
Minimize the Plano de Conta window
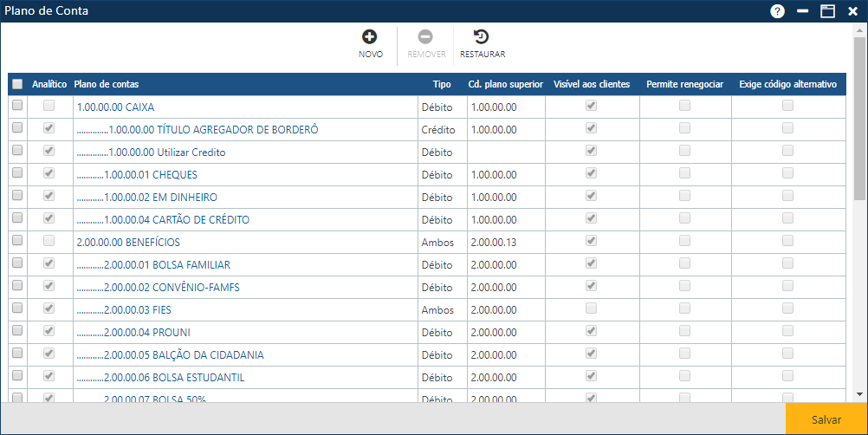[803, 11]
